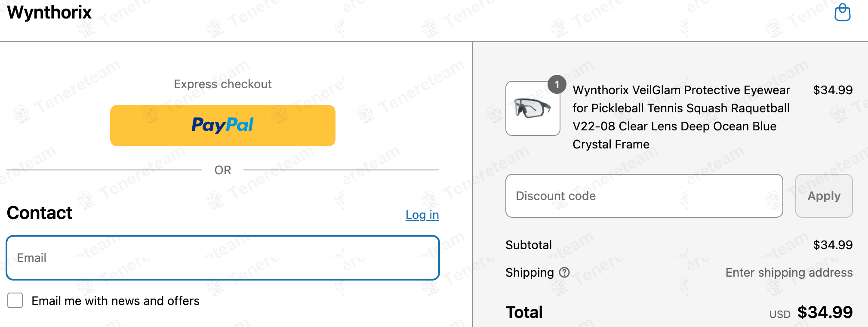This screenshot has height=327, width=868.
Task: Focus the Email input field
Action: point(223,258)
